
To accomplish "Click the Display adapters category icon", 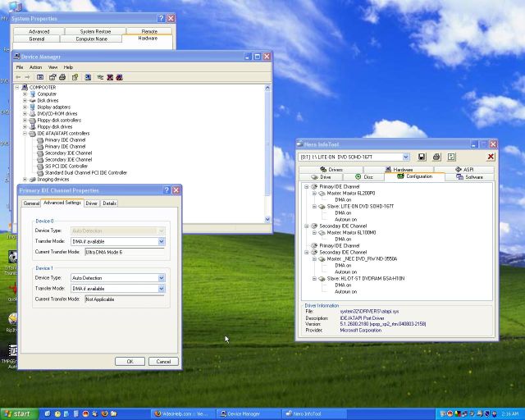I will [33, 107].
